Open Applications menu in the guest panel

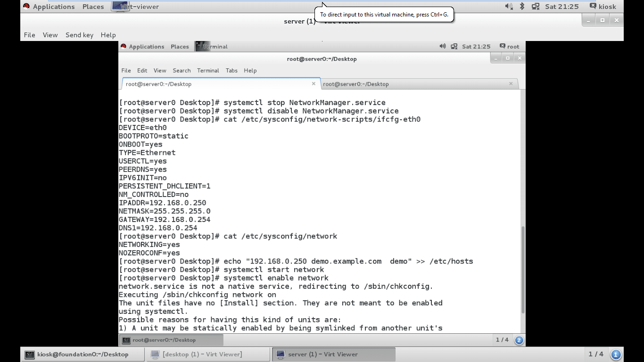tap(142, 46)
